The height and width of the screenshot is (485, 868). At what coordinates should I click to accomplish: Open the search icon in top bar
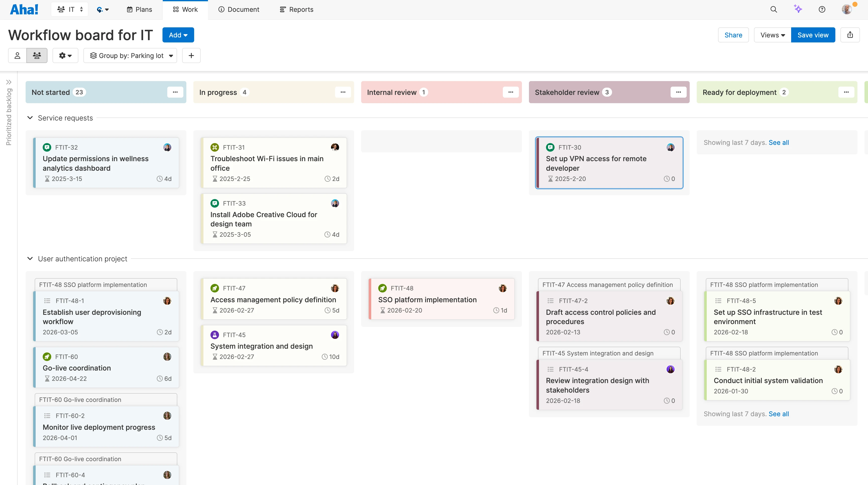(773, 9)
